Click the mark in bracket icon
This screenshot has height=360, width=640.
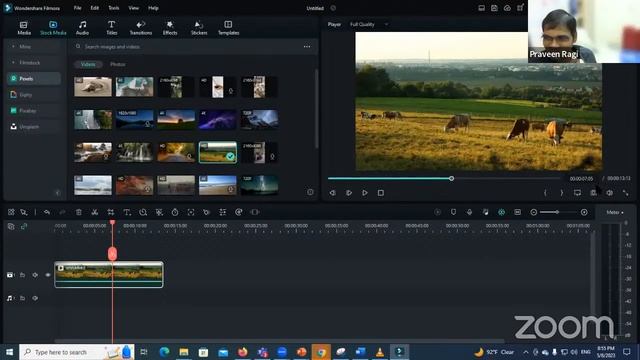pyautogui.click(x=545, y=193)
